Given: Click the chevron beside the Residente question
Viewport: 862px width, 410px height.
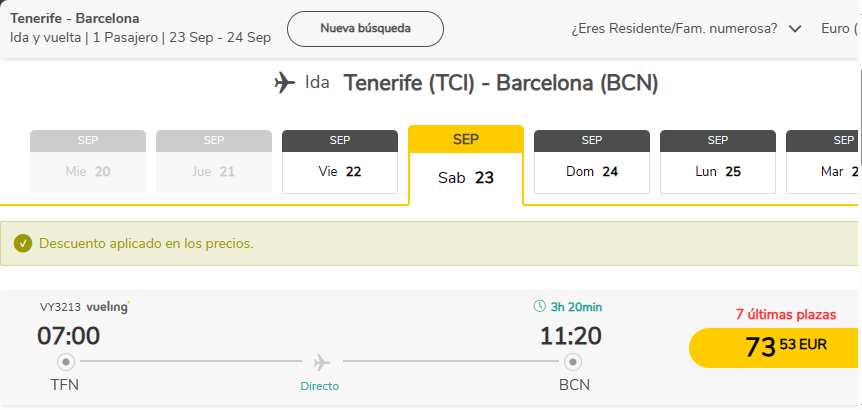Looking at the screenshot, I should coord(795,29).
